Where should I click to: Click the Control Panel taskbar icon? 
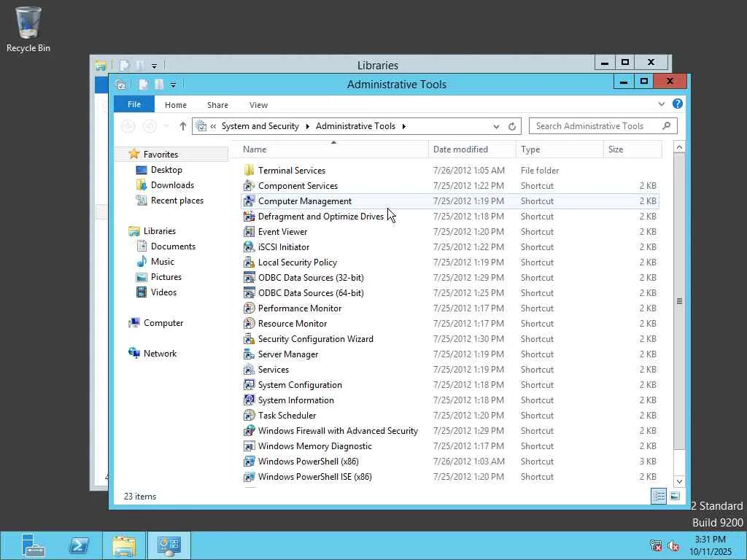coord(169,545)
